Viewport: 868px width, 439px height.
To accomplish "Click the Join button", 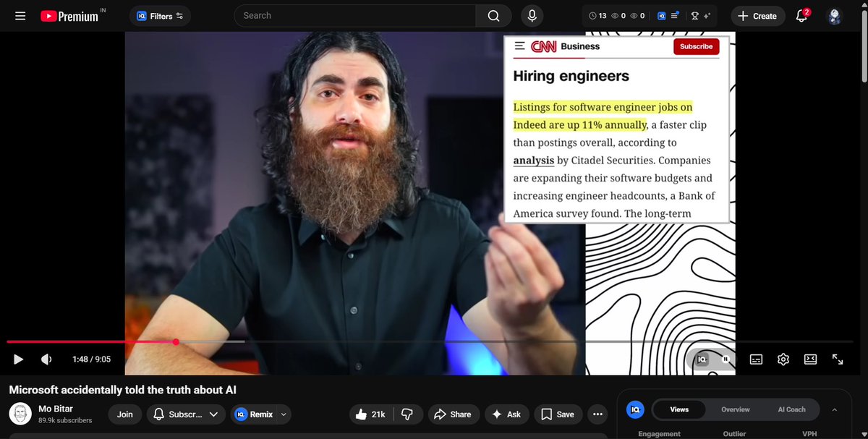I will tap(125, 414).
